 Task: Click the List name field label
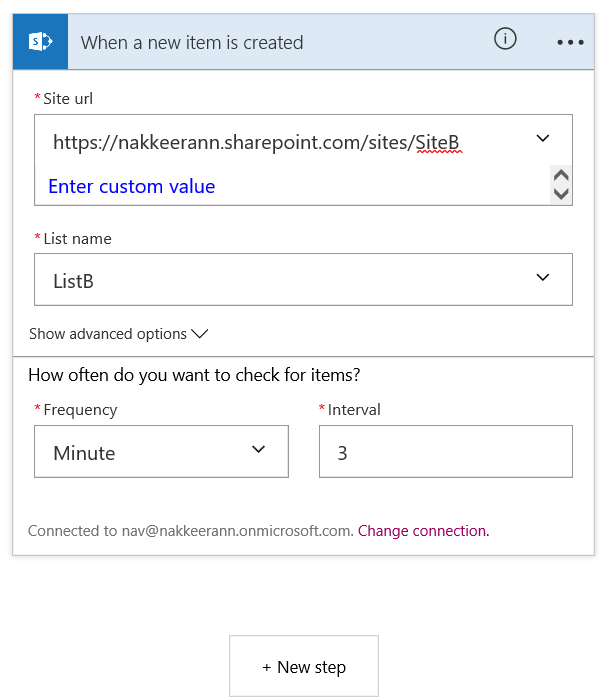[77, 239]
